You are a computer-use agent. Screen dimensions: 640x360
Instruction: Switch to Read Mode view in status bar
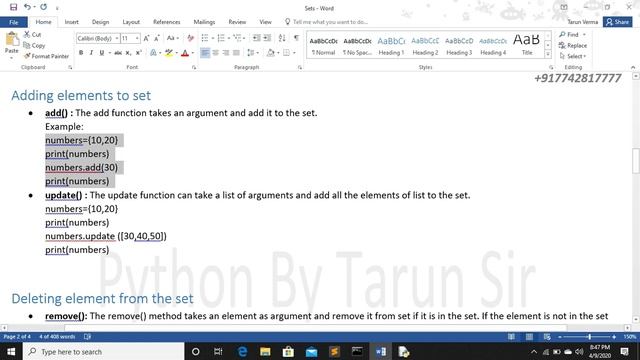tap(511, 337)
